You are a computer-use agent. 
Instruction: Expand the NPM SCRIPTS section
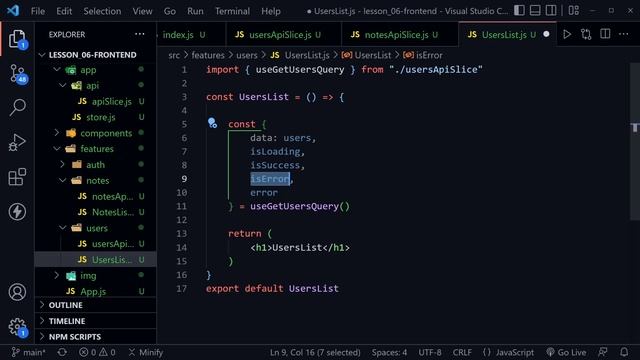pos(96,337)
